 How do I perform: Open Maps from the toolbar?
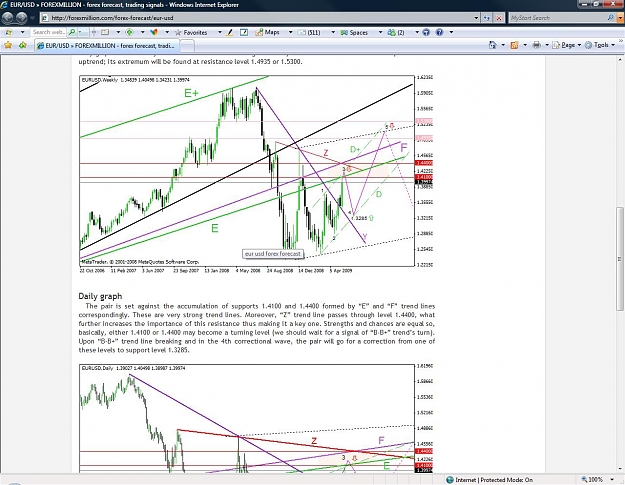[267, 32]
